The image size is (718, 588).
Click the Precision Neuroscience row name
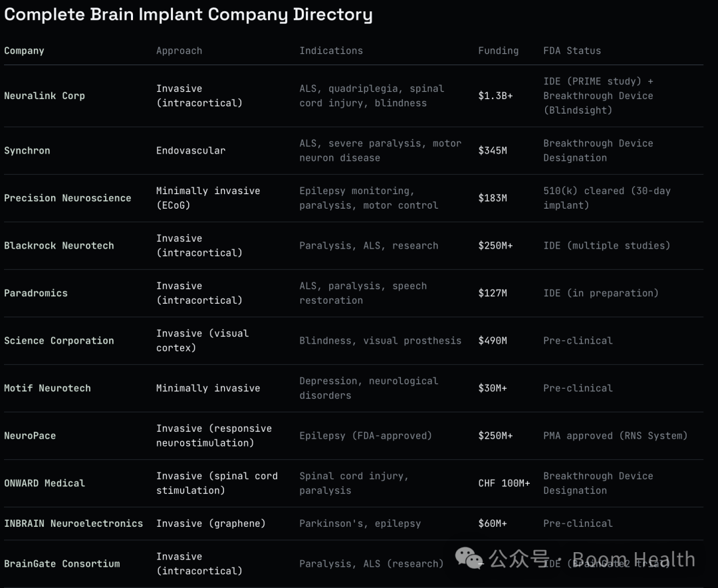coord(67,198)
